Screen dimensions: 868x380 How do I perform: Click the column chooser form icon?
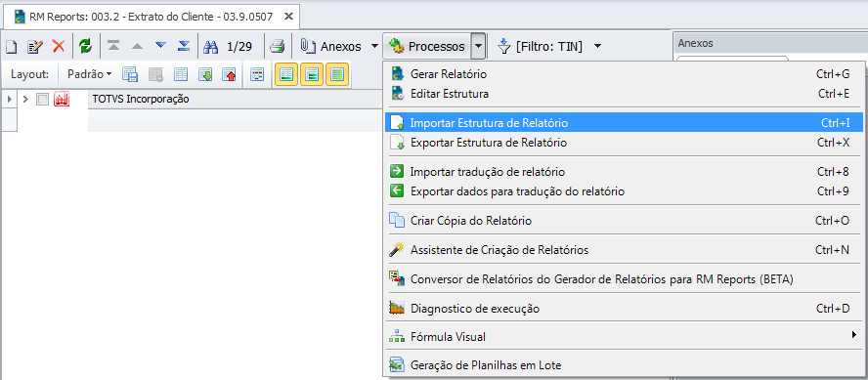[x=257, y=74]
